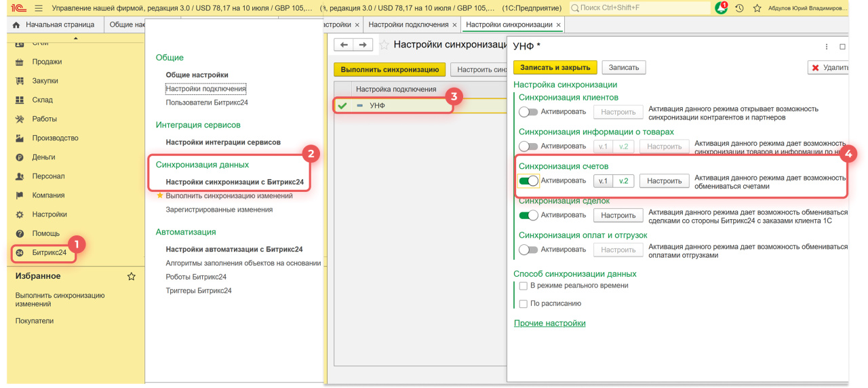Open Зарегистрированные изменения link
The image size is (868, 388).
tap(219, 210)
